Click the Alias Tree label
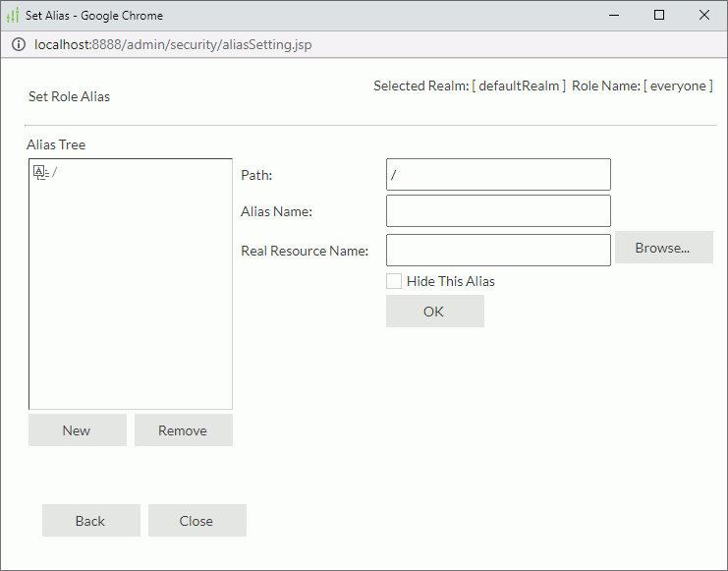The image size is (728, 571). (x=56, y=144)
